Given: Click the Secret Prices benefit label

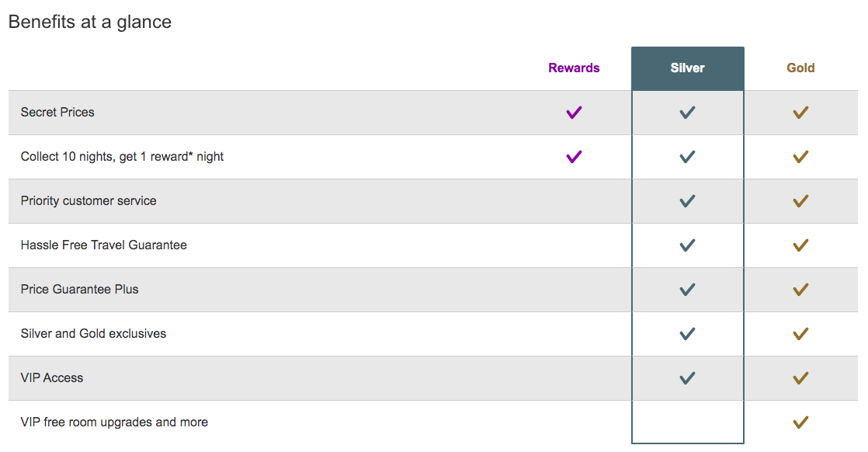Looking at the screenshot, I should [x=57, y=113].
